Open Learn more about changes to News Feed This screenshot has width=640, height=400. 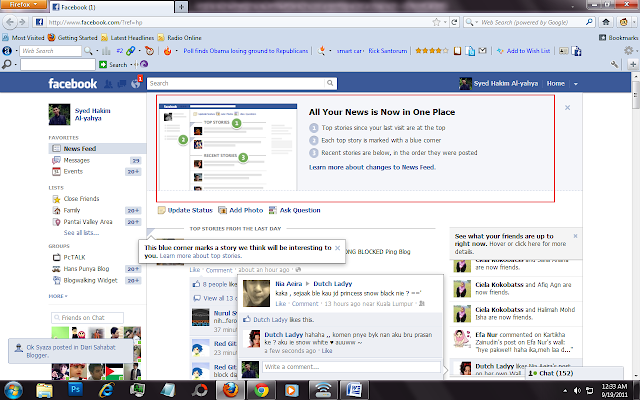point(372,167)
